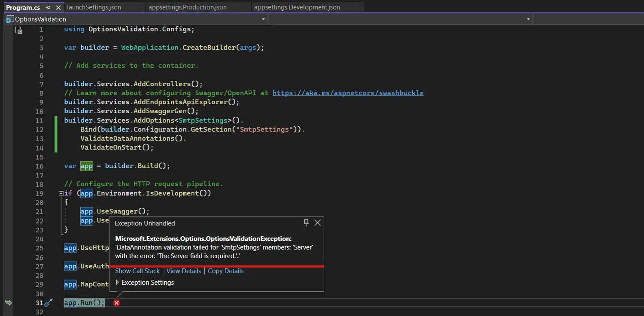Open the screwdriver quick actions icon
Screen dimensions: 644x316
pos(49,303)
